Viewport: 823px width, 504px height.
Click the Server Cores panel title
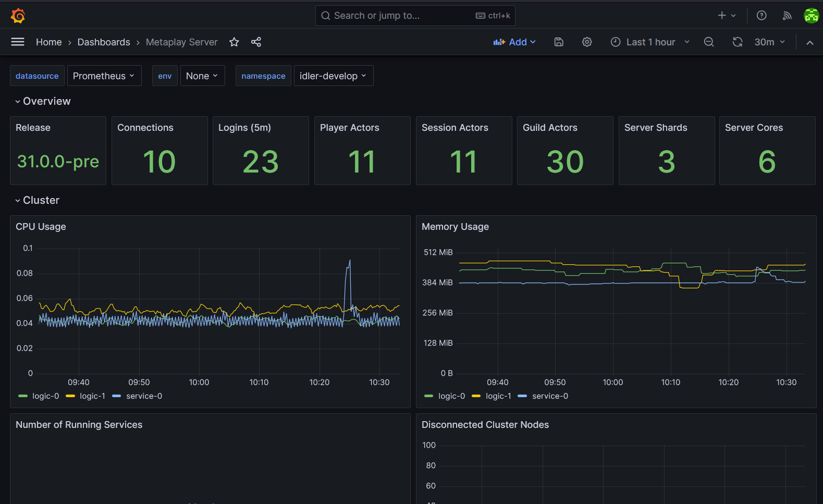754,128
